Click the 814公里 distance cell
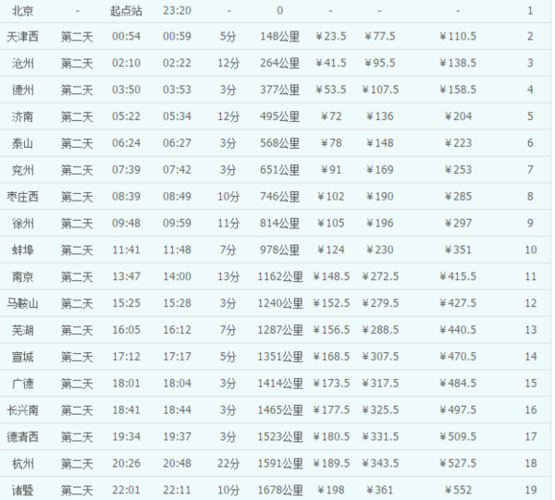555x500 pixels. tap(280, 223)
